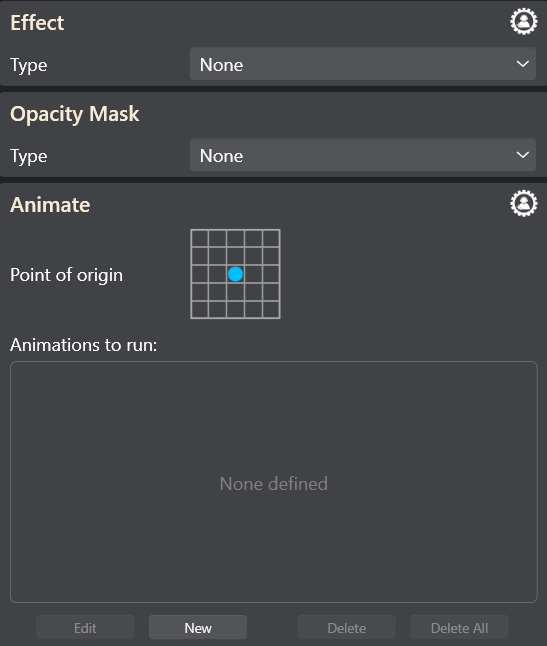This screenshot has width=547, height=646.
Task: Choose bottom-center cell in point of origin grid
Action: pos(235,309)
